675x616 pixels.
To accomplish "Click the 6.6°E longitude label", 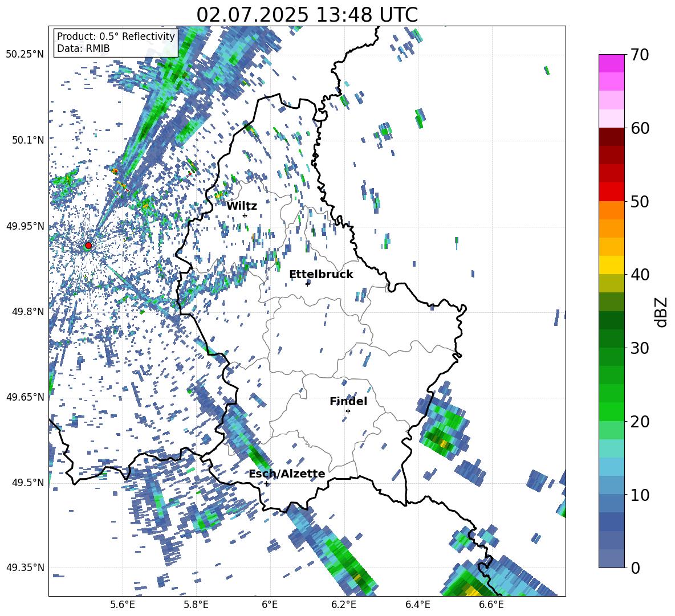I will pos(491,605).
